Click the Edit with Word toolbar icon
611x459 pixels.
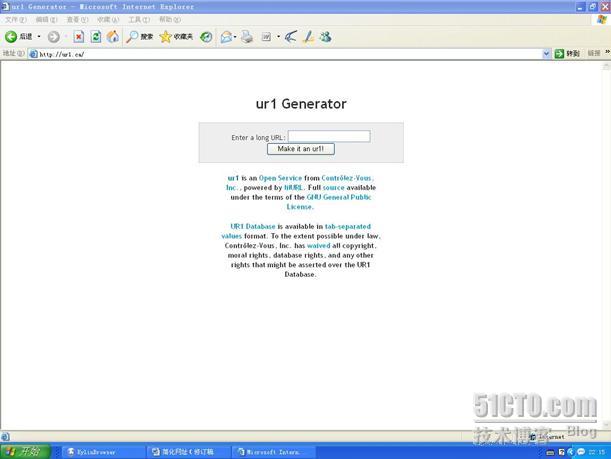[267, 37]
